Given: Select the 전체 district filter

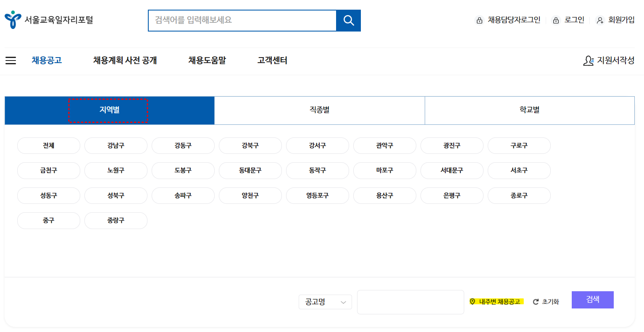Looking at the screenshot, I should (x=49, y=145).
